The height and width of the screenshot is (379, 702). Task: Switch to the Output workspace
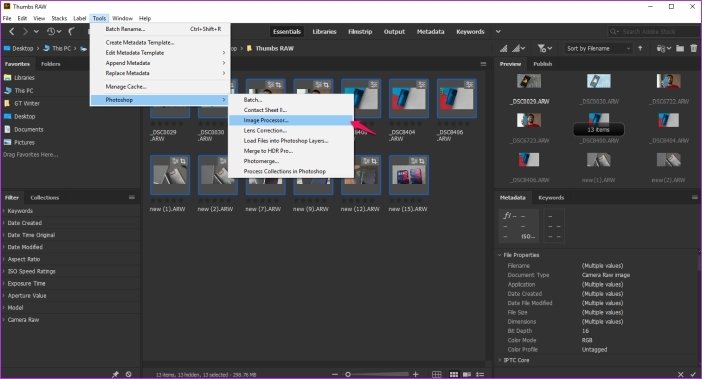click(394, 32)
